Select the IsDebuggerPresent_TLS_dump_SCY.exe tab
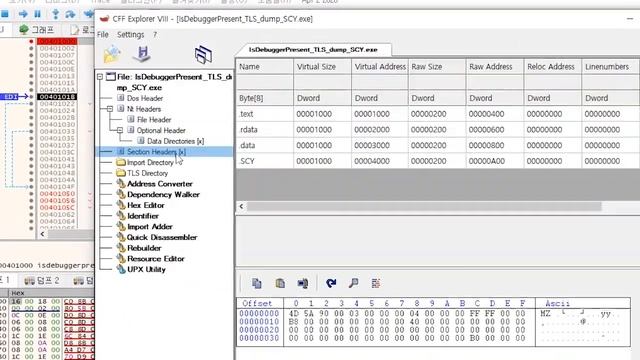Image resolution: width=640 pixels, height=360 pixels. tap(313, 49)
